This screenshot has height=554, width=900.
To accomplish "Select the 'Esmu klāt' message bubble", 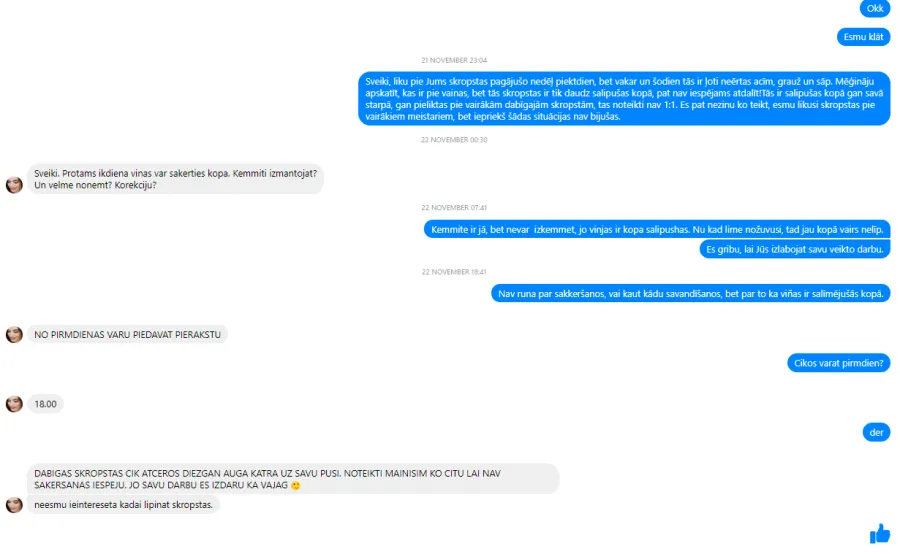I will [x=863, y=37].
